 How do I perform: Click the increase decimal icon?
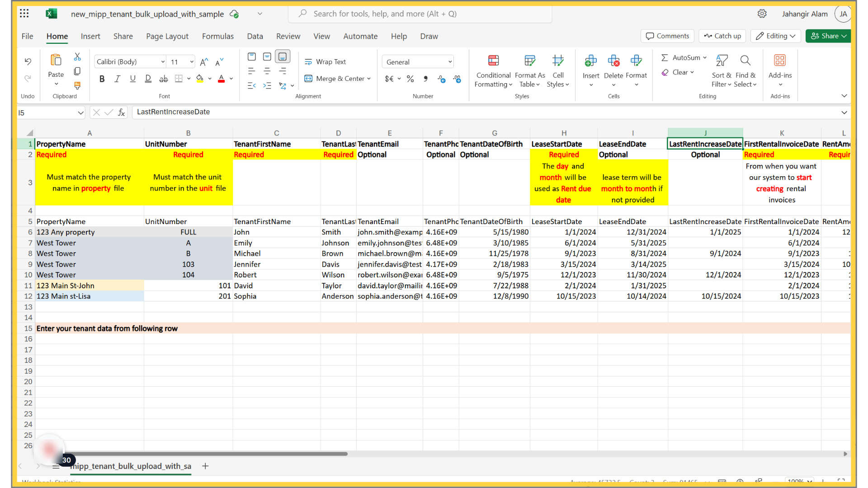442,79
